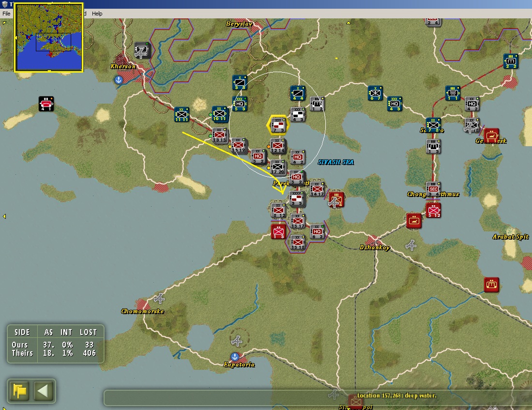
Task: Click the LOST column header
Action: pos(88,332)
